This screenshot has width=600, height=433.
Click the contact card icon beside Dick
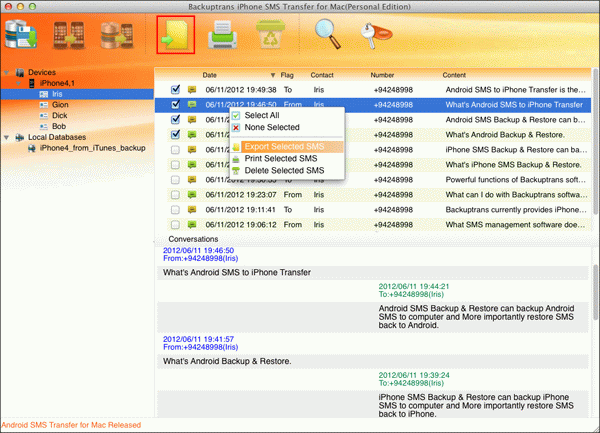pyautogui.click(x=44, y=116)
